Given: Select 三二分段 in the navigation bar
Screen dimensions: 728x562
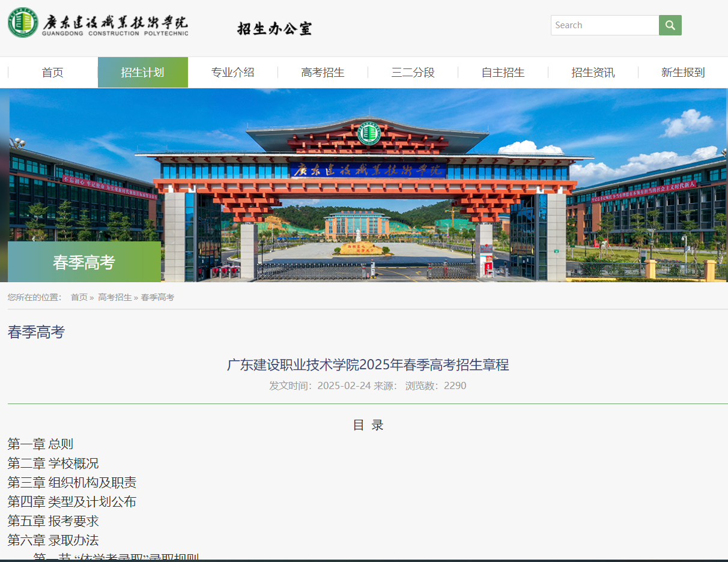Looking at the screenshot, I should (x=412, y=72).
